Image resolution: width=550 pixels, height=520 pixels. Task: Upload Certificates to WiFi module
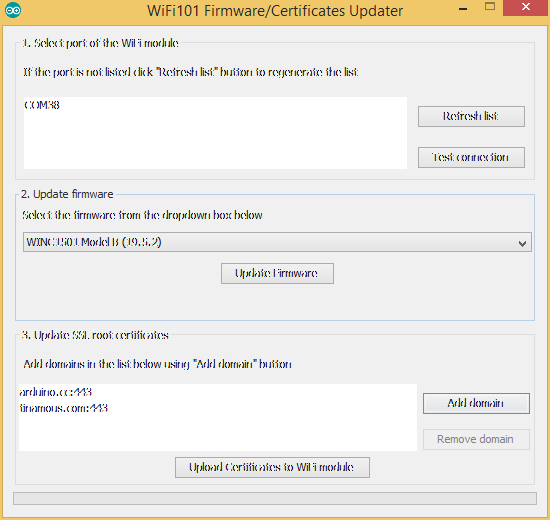click(272, 467)
